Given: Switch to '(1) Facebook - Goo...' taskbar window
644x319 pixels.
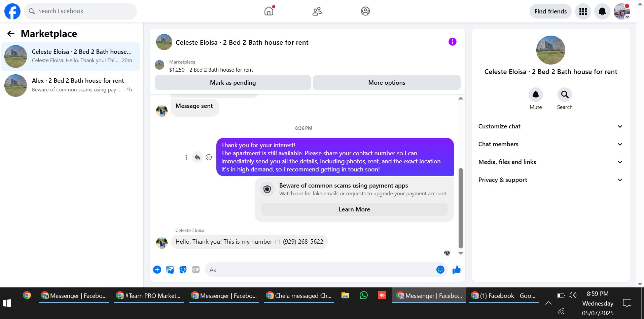Looking at the screenshot, I should (504, 296).
